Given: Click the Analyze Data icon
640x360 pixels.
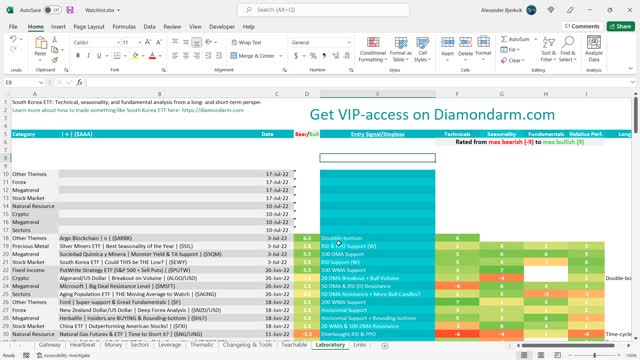Looking at the screenshot, I should (x=594, y=42).
